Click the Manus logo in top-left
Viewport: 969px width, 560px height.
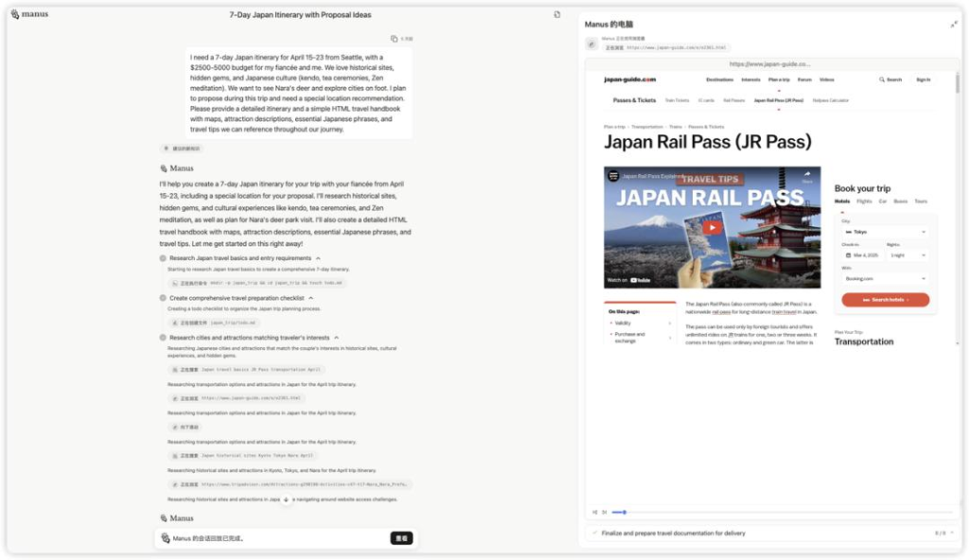(x=29, y=14)
